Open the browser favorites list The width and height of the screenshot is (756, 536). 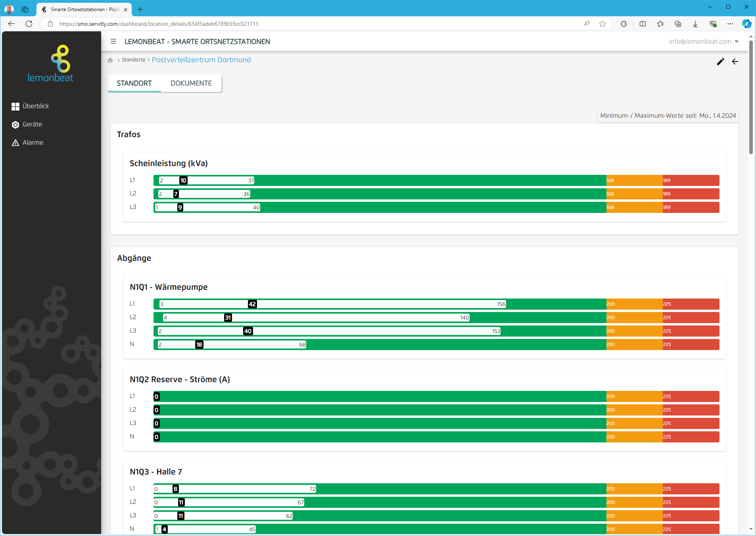[x=660, y=24]
